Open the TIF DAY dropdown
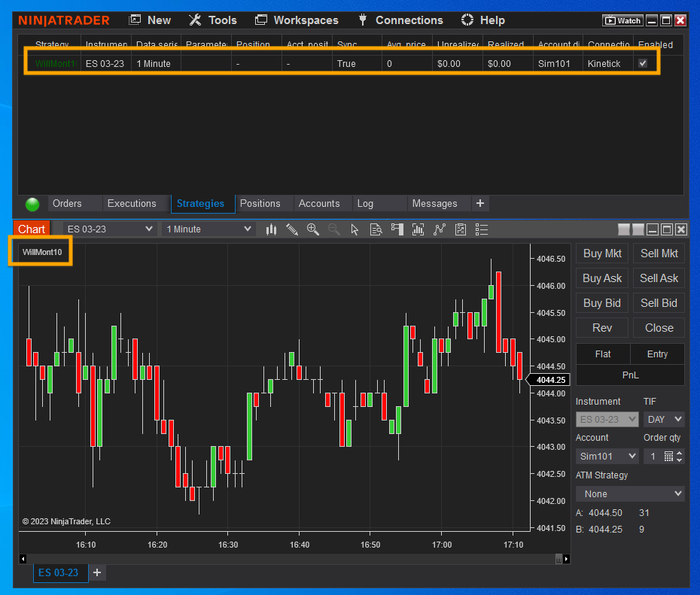The image size is (700, 595). pos(665,419)
